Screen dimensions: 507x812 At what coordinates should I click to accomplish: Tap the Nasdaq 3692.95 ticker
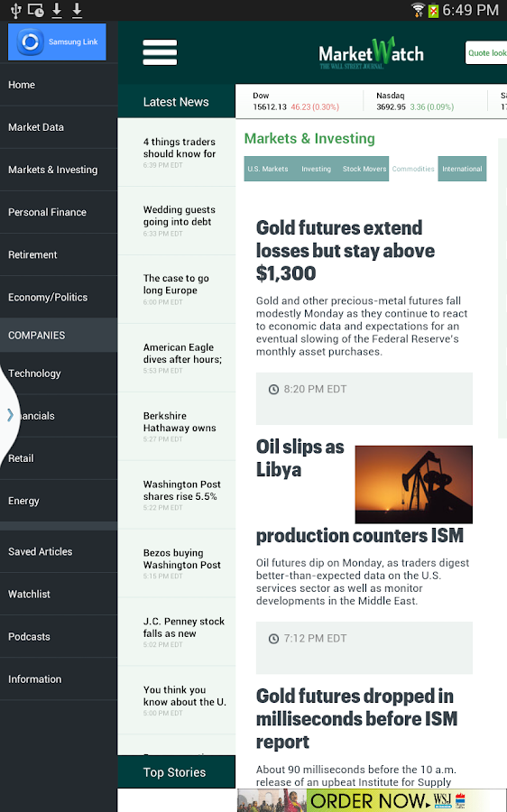pyautogui.click(x=415, y=101)
